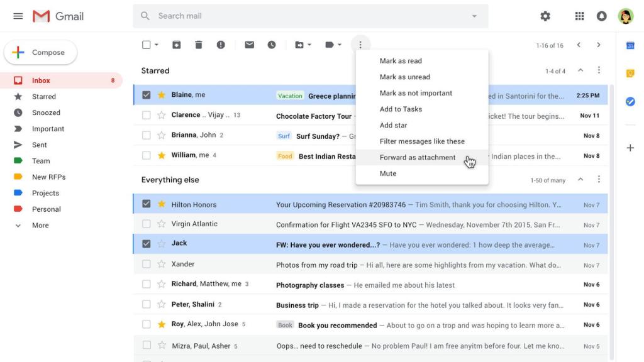Report selected messages as spam

[222, 45]
